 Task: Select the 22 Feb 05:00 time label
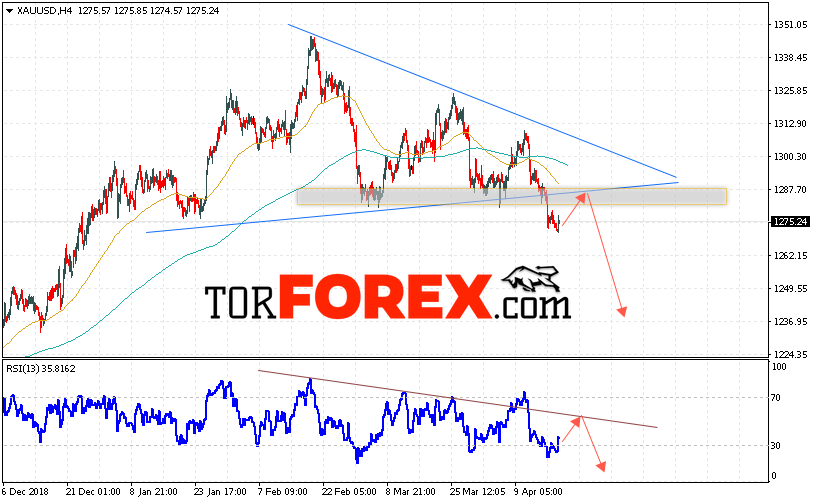pyautogui.click(x=349, y=492)
